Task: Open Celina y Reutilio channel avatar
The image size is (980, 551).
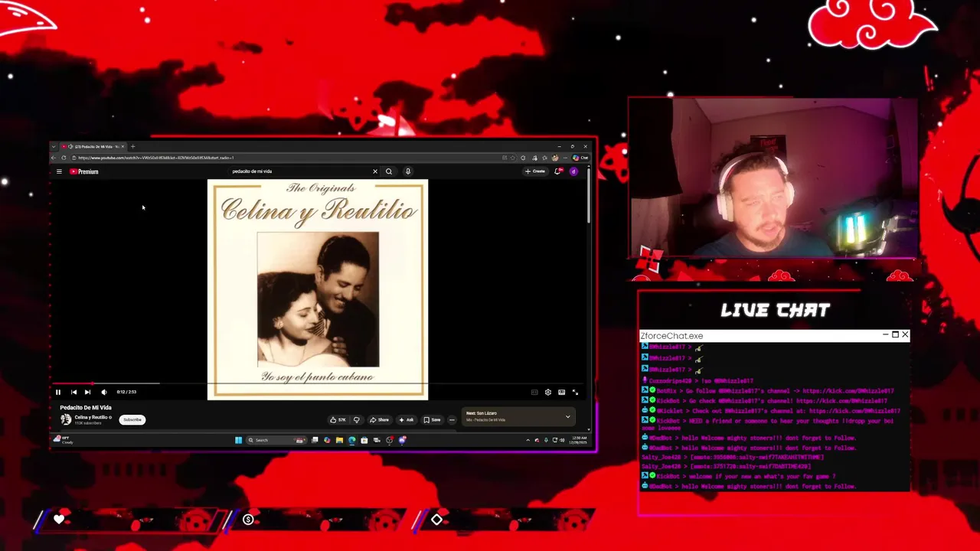Action: [66, 419]
